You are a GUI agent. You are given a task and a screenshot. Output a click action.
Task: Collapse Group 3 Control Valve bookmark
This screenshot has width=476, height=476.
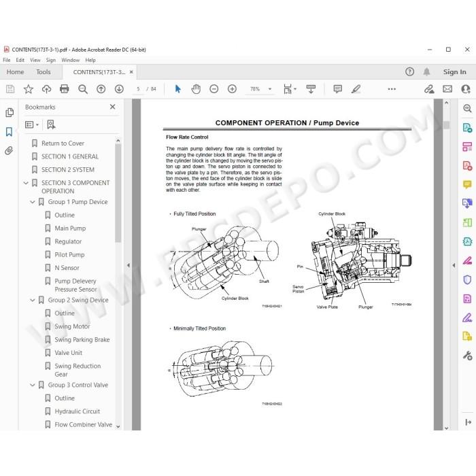tap(33, 385)
